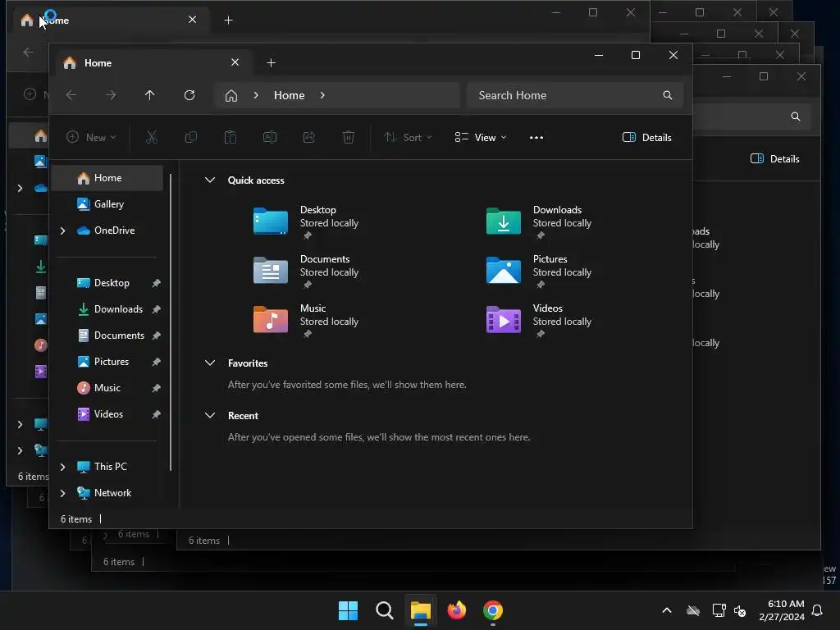Open notifications bell in system tray
Image resolution: width=840 pixels, height=630 pixels.
tap(818, 610)
